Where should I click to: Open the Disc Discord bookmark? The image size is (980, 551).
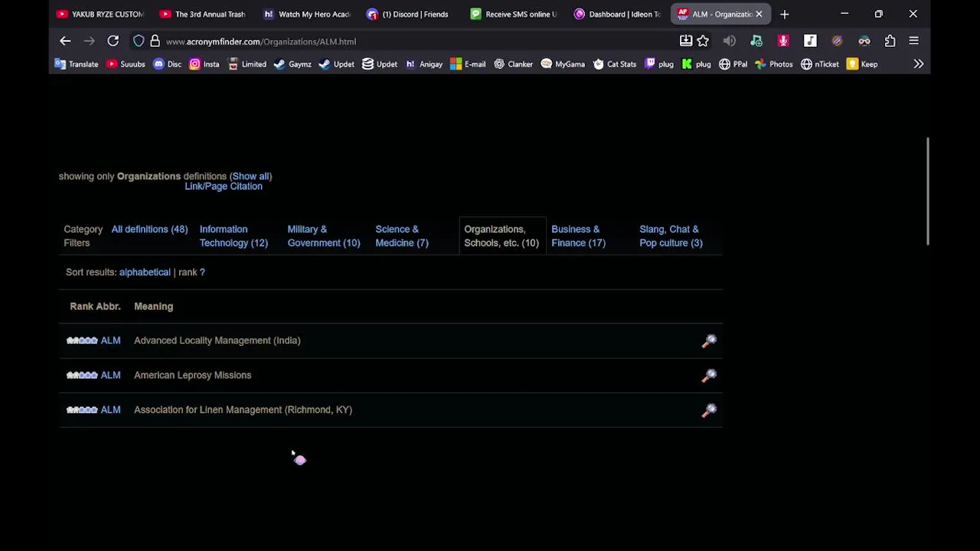pyautogui.click(x=167, y=64)
